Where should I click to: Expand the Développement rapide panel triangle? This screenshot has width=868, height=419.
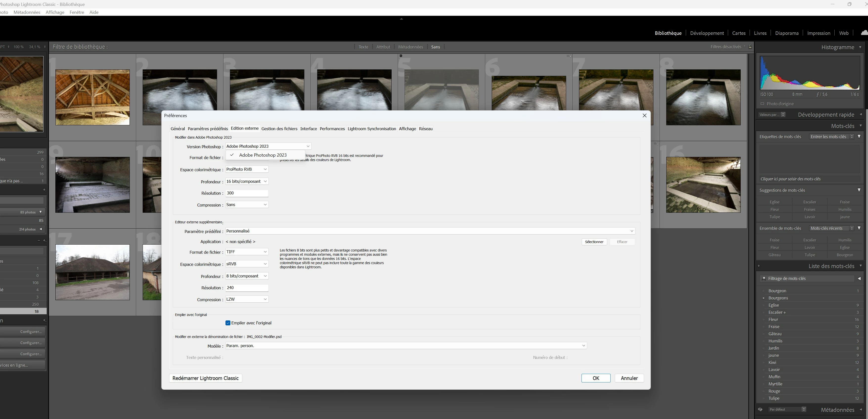click(x=861, y=115)
